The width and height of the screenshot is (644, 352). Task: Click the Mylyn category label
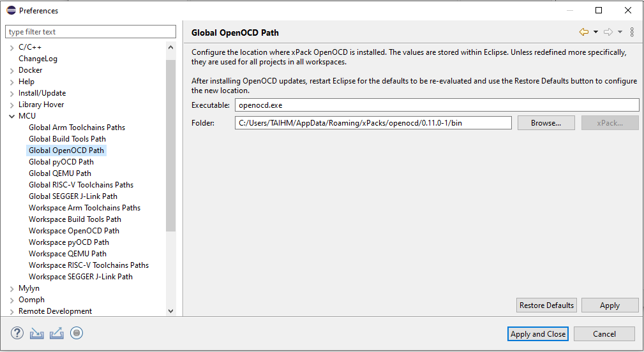pos(29,288)
